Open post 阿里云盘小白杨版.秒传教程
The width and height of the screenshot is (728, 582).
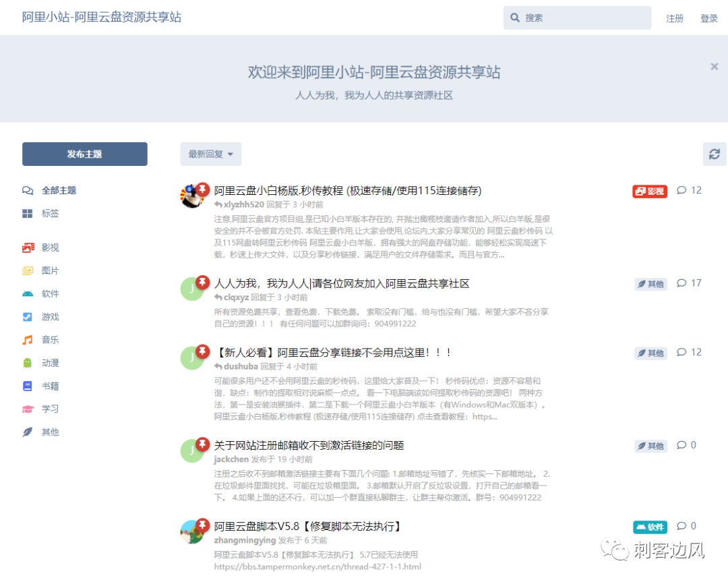[348, 190]
